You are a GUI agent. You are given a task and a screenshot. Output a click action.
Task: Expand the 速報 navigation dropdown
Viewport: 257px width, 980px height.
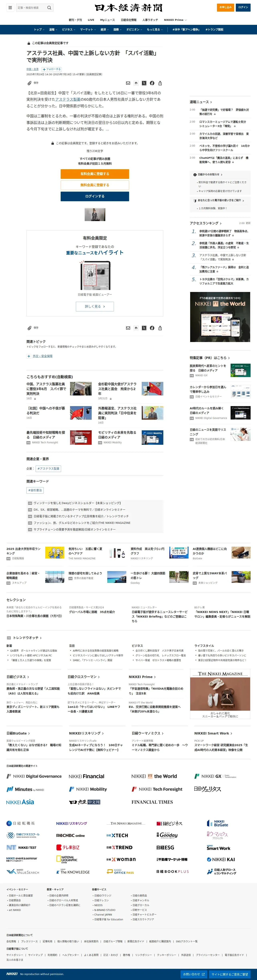tap(53, 30)
